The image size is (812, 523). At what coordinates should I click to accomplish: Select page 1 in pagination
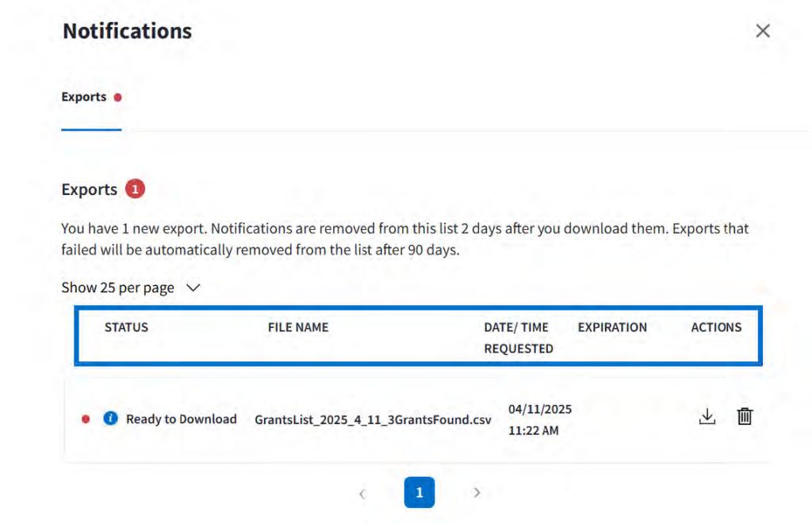[x=419, y=493]
